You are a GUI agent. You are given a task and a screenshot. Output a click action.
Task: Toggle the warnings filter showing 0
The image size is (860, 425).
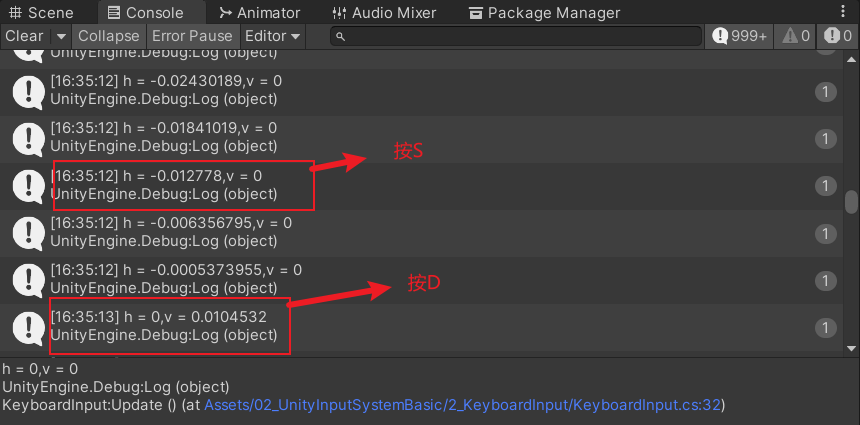[796, 36]
